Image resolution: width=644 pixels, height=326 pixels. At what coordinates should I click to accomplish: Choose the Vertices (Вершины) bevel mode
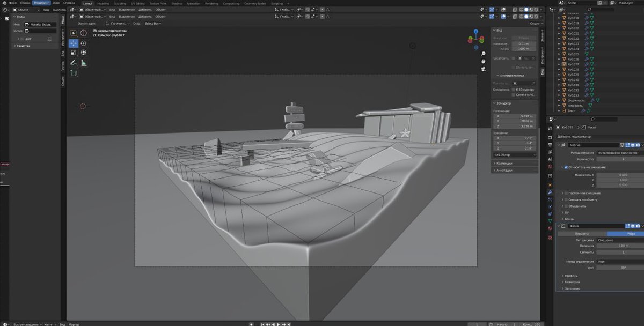(x=582, y=233)
